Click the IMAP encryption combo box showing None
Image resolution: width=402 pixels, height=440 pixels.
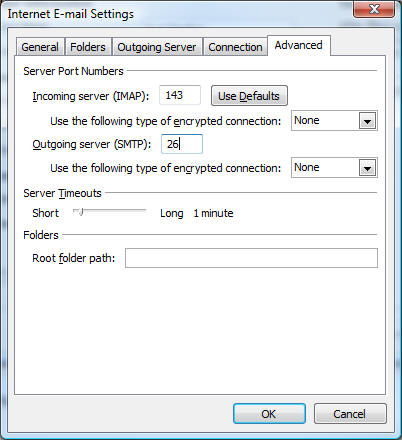[334, 121]
